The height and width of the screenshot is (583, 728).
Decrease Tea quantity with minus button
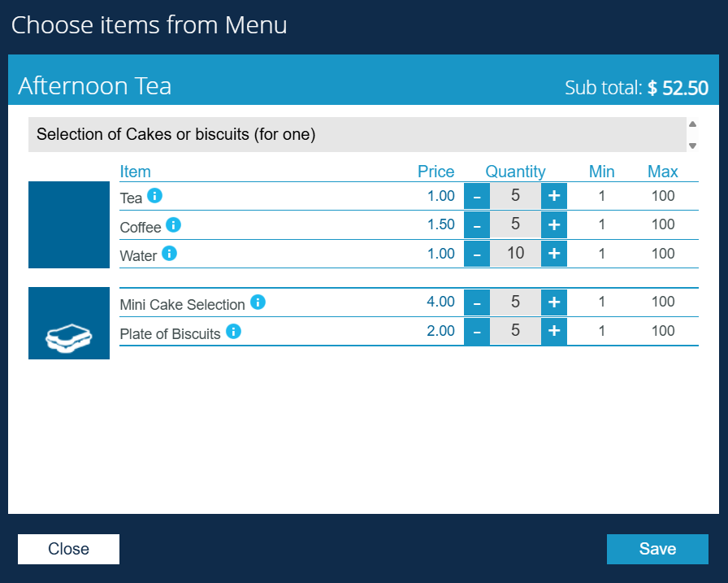click(477, 196)
